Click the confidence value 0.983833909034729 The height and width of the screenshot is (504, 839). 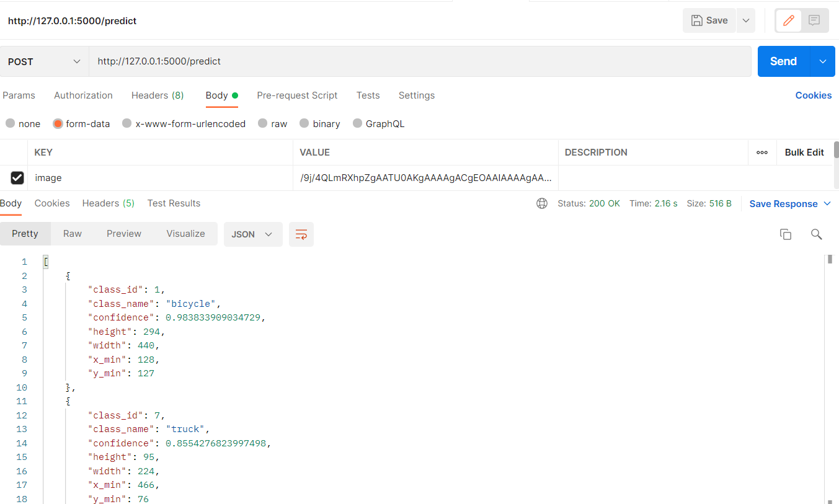[x=212, y=317]
